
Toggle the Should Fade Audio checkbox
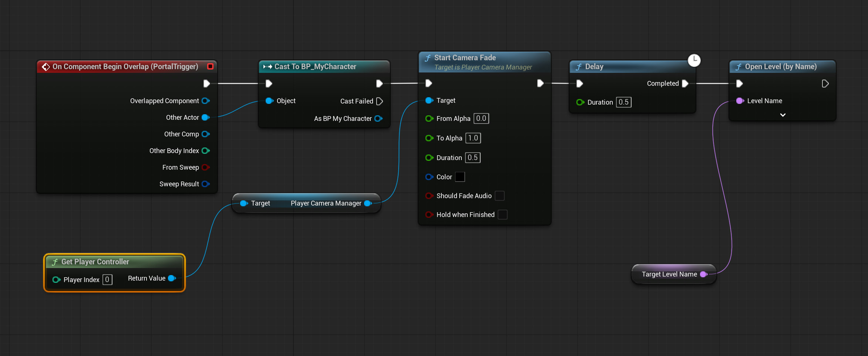[499, 196]
